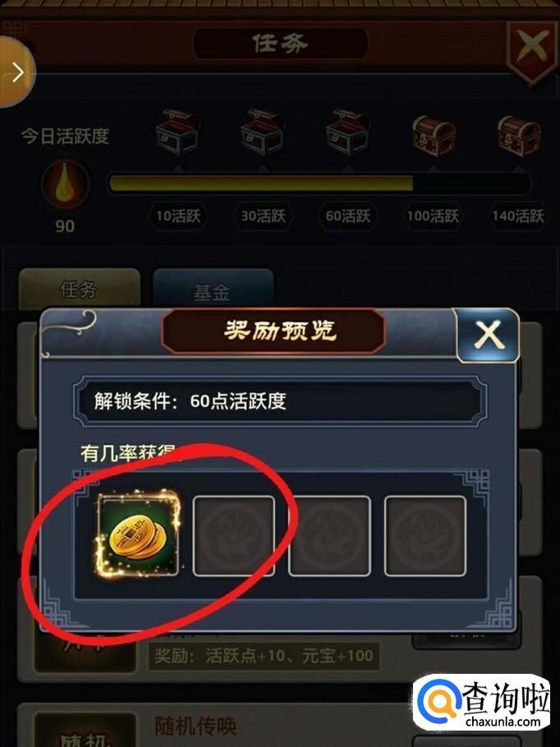Tap the 100活跃 closed treasure chest
560x747 pixels.
[x=434, y=135]
